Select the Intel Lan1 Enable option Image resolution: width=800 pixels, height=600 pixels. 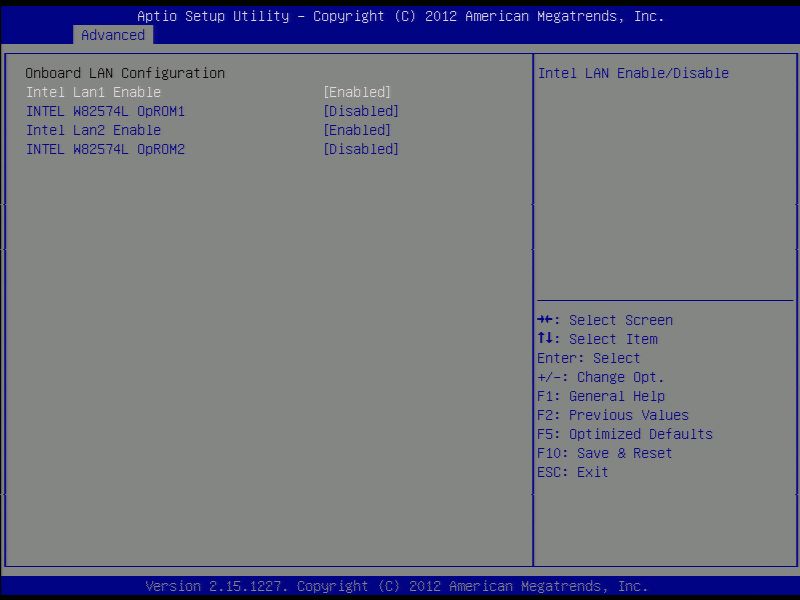point(93,92)
